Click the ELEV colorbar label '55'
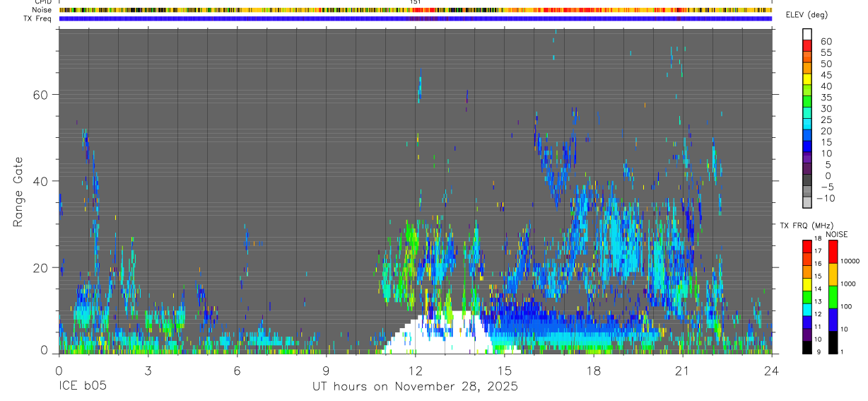 point(825,52)
